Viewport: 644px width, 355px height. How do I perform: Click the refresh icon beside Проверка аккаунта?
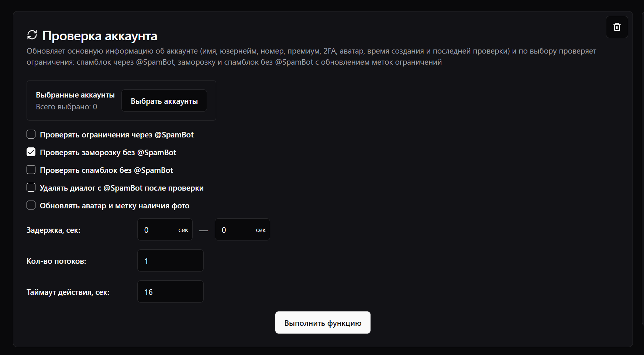coord(32,35)
